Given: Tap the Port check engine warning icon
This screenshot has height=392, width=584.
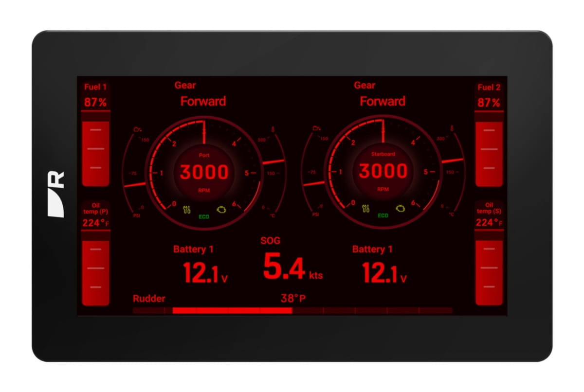Looking at the screenshot, I should tap(222, 210).
